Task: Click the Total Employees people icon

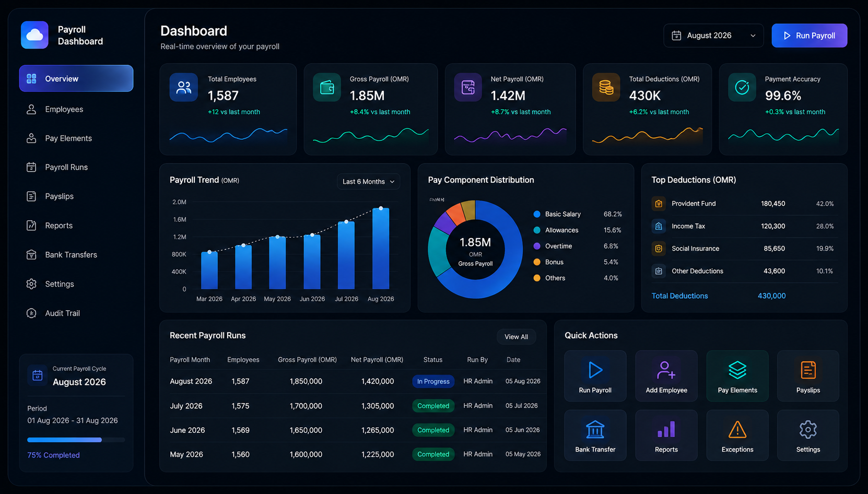Action: (184, 87)
